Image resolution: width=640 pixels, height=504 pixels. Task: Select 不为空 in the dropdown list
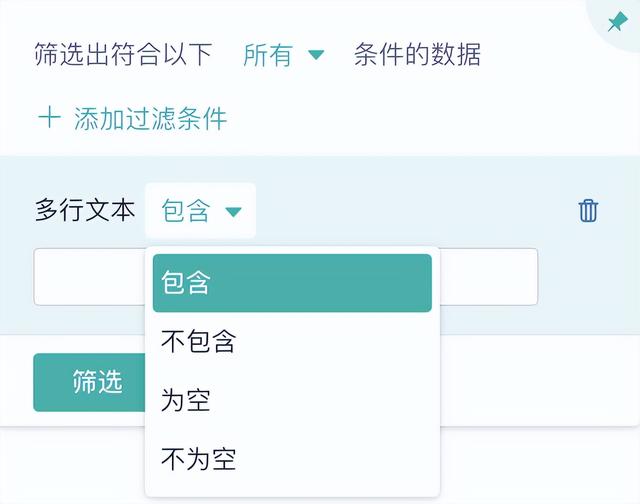click(x=198, y=460)
